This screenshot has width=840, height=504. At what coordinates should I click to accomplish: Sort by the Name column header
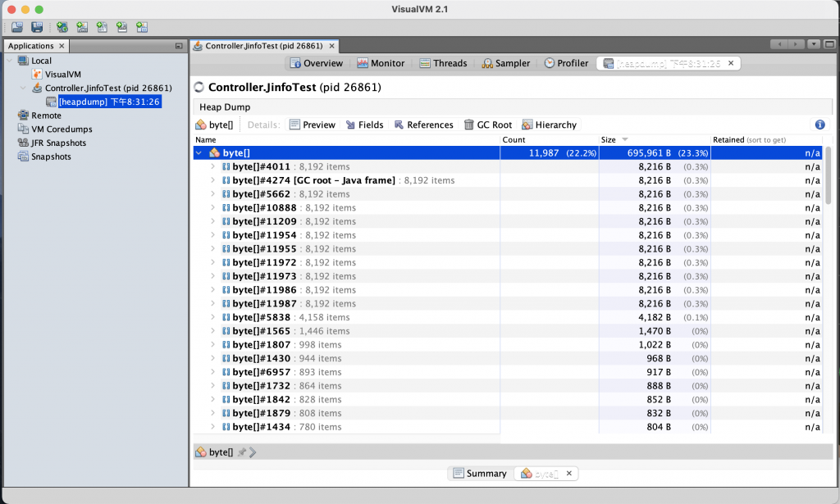347,139
